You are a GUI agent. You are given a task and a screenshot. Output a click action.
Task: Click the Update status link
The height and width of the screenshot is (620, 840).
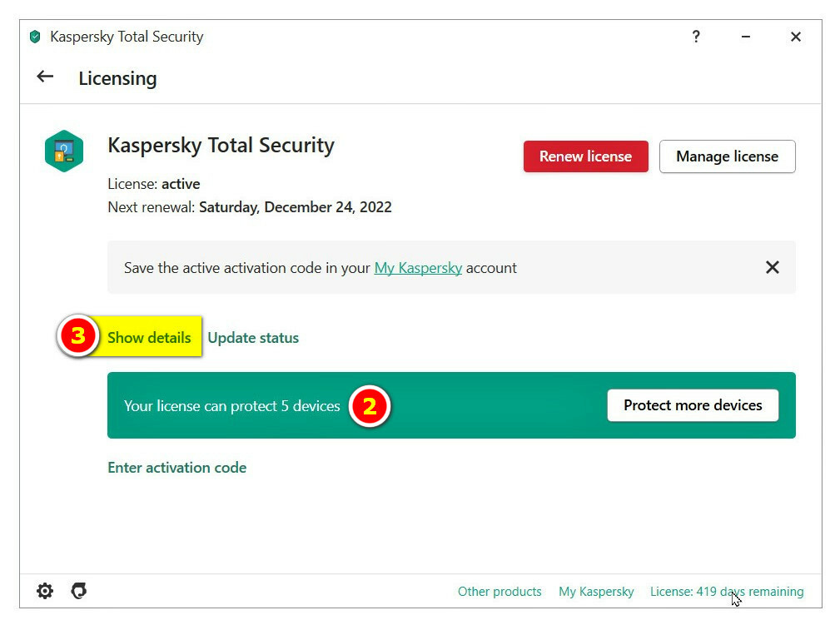pyautogui.click(x=253, y=338)
